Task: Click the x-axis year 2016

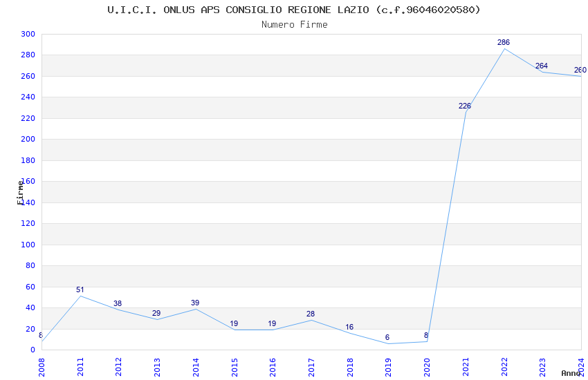Action: (x=273, y=367)
